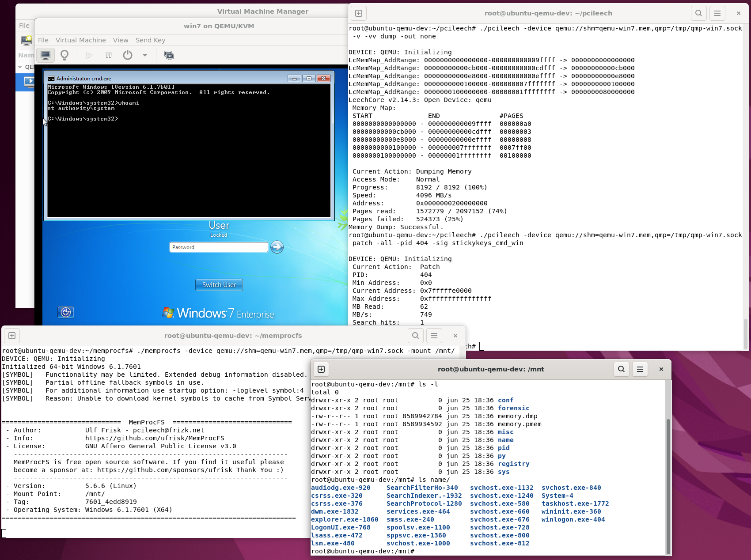Click the 'stickykeys_cmd_win' signature text
Image resolution: width=751 pixels, height=560 pixels.
(488, 243)
